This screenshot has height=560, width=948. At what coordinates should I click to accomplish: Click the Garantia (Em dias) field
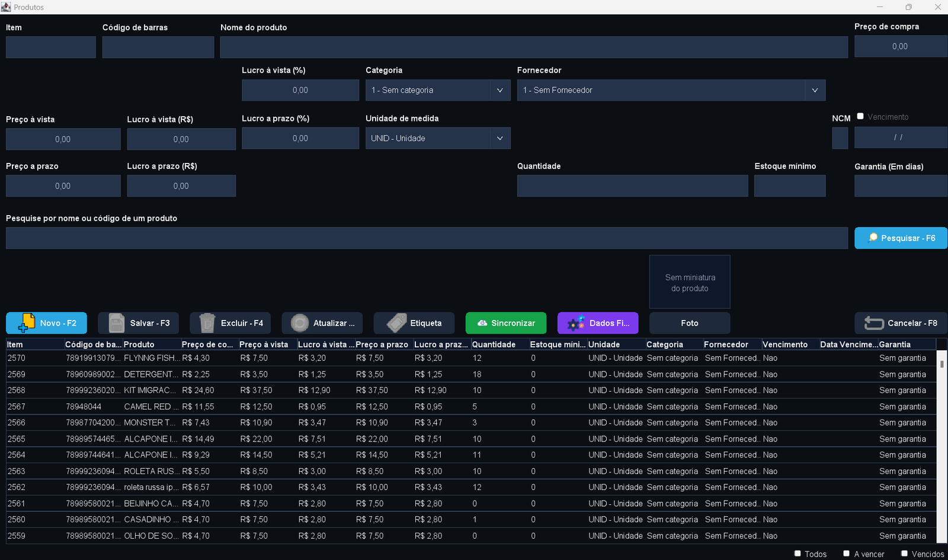click(901, 185)
